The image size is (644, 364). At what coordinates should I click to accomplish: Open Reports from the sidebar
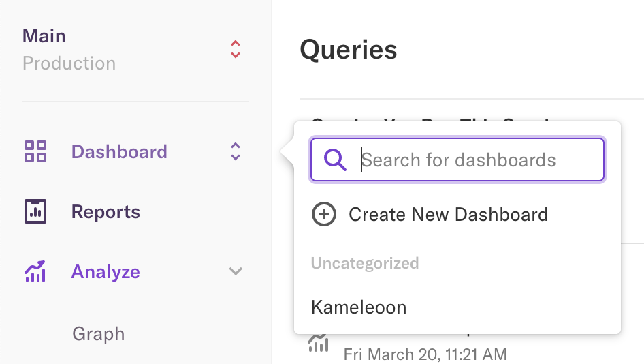click(x=106, y=212)
